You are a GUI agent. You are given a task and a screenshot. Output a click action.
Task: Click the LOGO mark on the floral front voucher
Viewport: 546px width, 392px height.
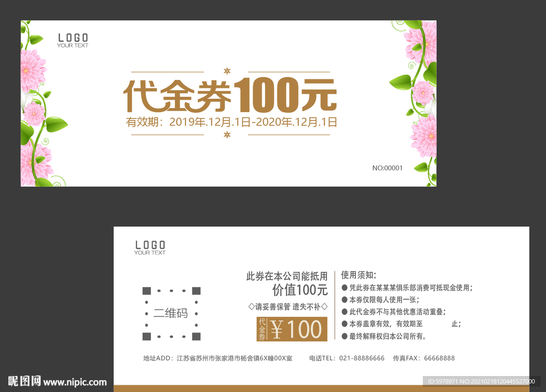pos(73,40)
